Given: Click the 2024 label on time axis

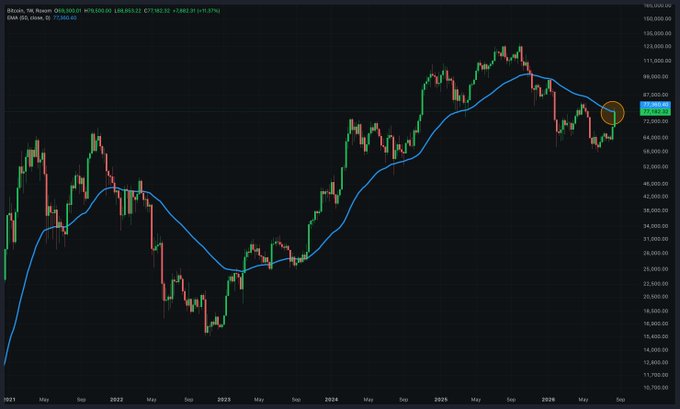Looking at the screenshot, I should 331,399.
